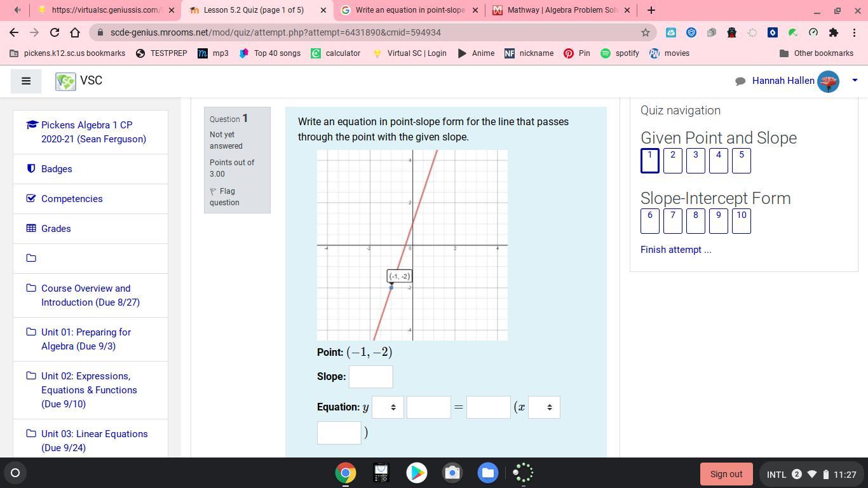Image resolution: width=868 pixels, height=488 pixels.
Task: Open the system tray clock area
Action: click(811, 474)
